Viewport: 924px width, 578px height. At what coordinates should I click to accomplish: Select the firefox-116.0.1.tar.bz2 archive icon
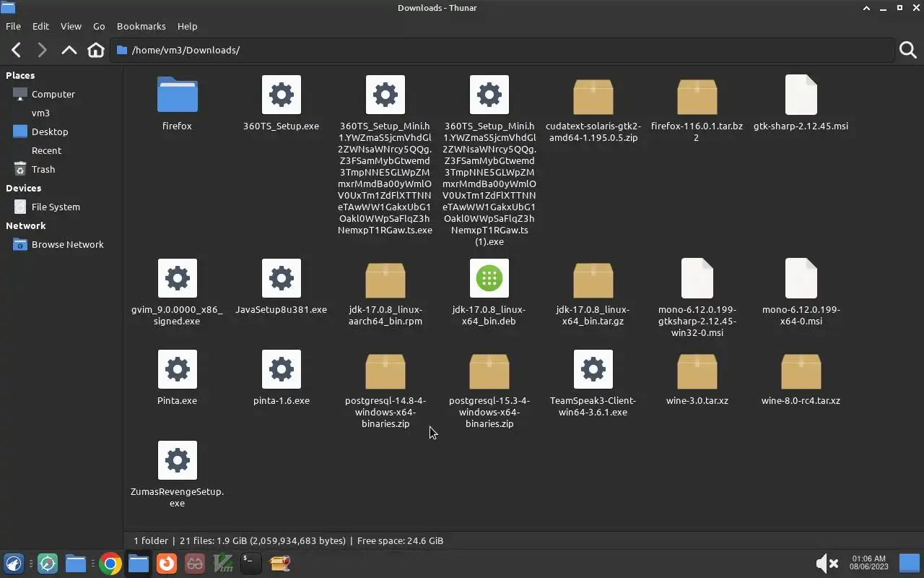point(697,95)
